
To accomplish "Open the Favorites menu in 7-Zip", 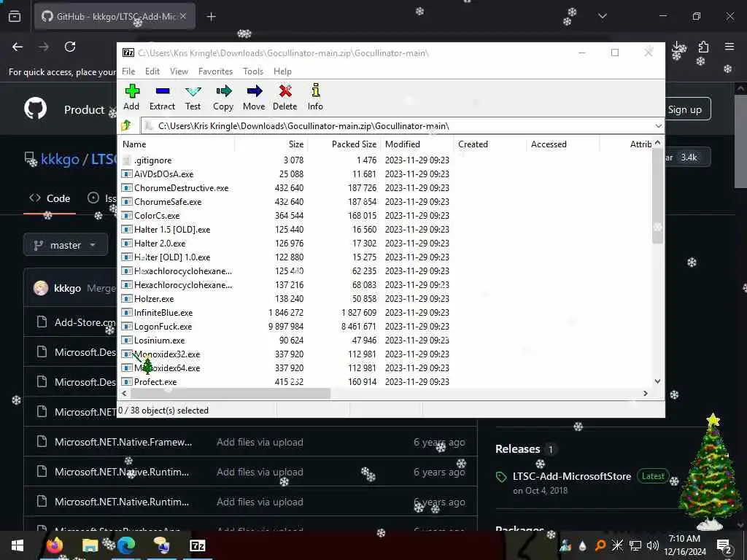I will tap(215, 71).
